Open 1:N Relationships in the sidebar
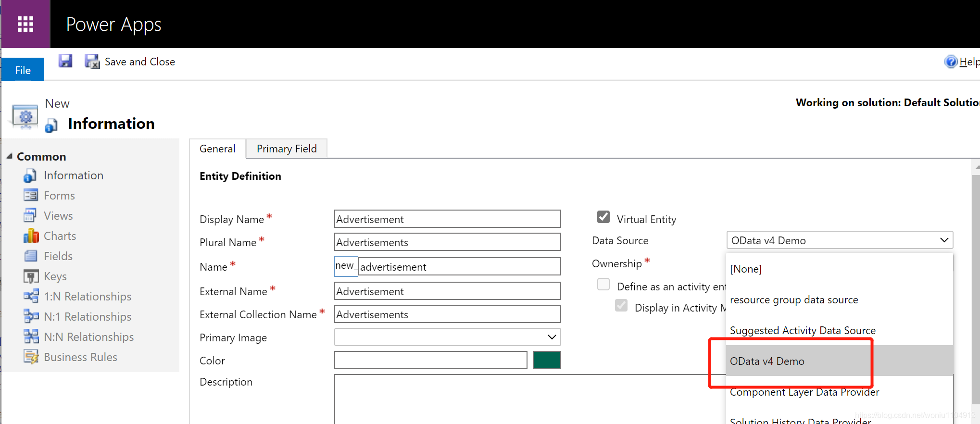This screenshot has width=980, height=424. [x=88, y=297]
